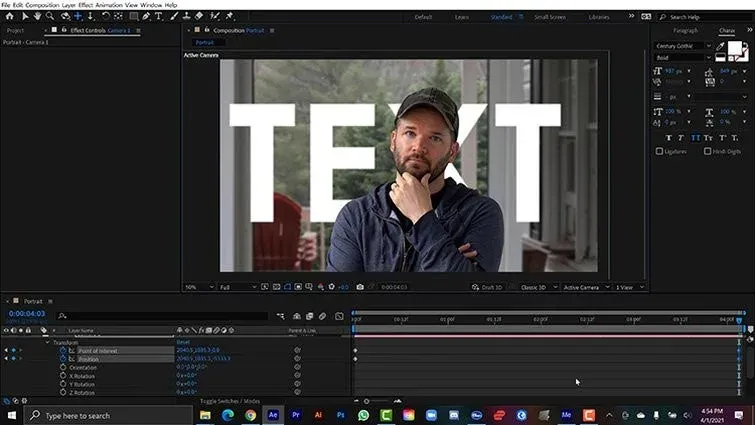This screenshot has width=755, height=425.
Task: Select the Roto Brush tool
Action: (215, 16)
